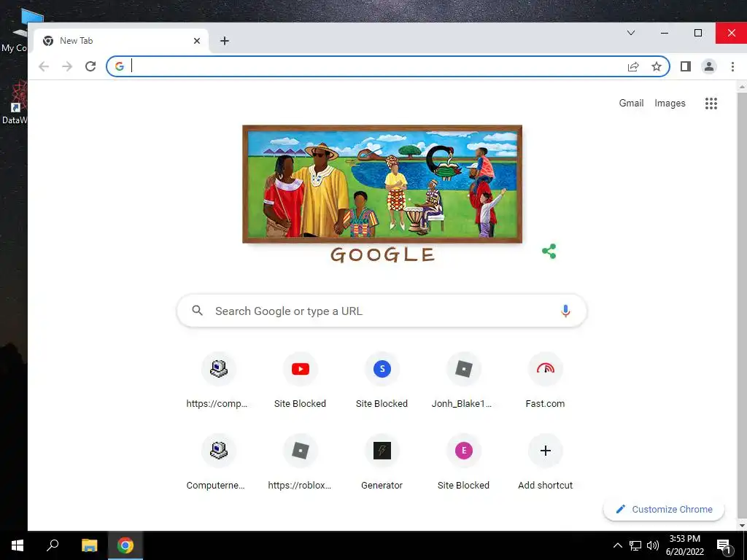747x560 pixels.
Task: Open File Explorer from taskbar
Action: click(x=89, y=545)
